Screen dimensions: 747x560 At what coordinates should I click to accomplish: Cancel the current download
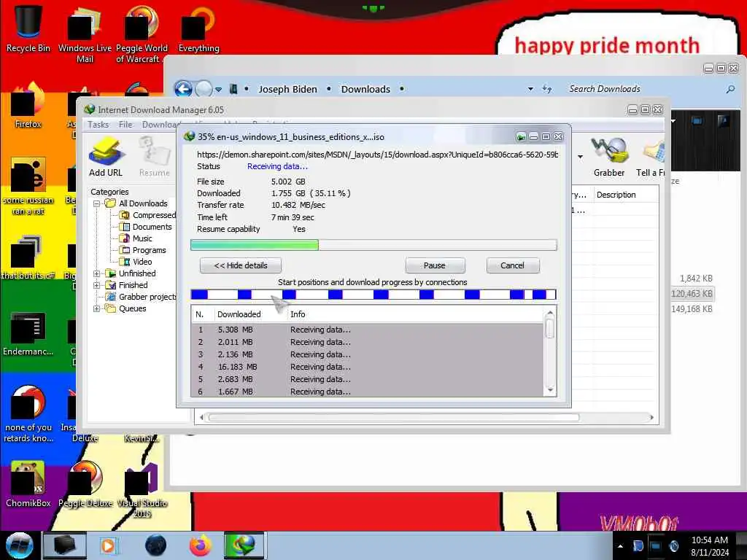click(513, 265)
